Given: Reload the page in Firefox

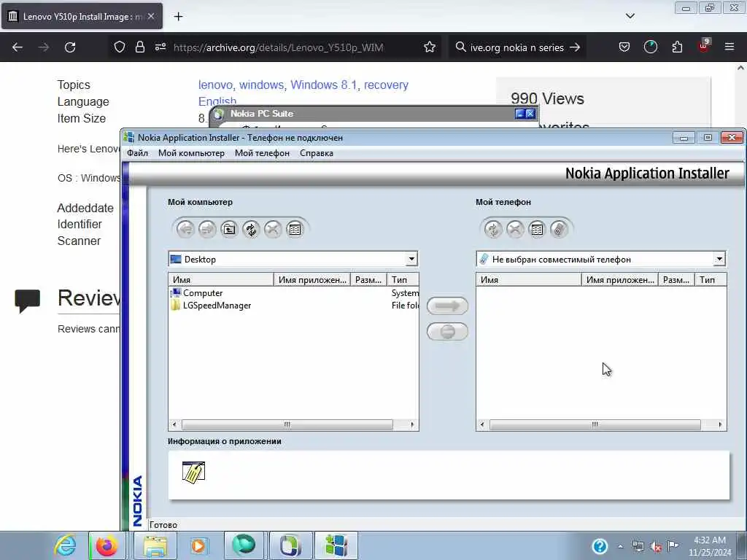Looking at the screenshot, I should (x=70, y=47).
